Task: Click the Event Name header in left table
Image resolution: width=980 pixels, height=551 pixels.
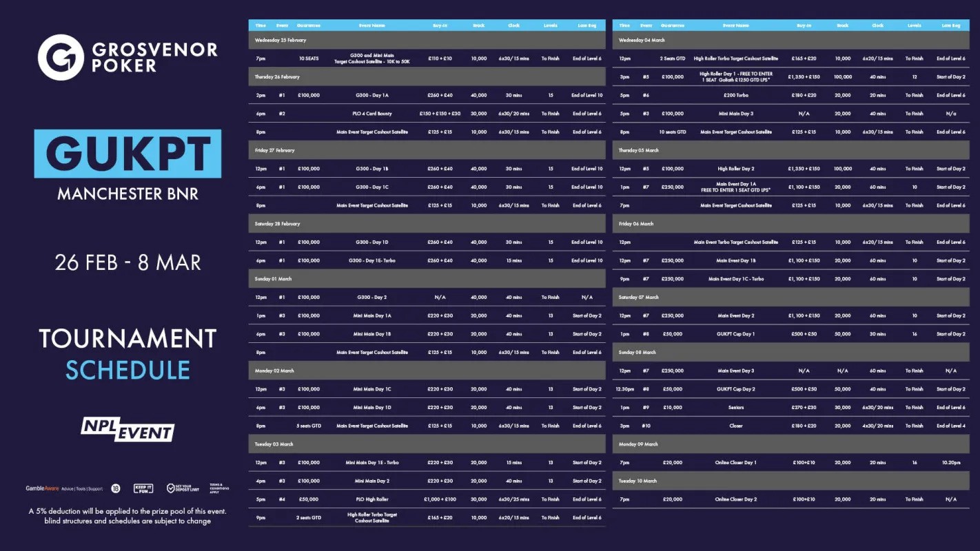Action: tap(372, 25)
